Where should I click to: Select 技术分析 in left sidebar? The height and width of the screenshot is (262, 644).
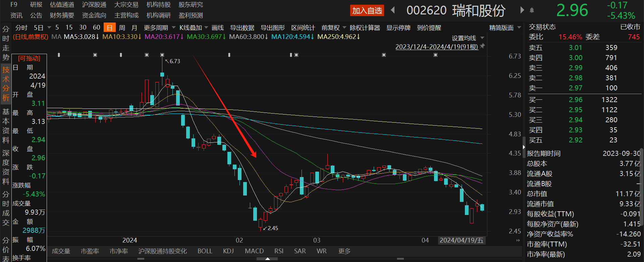6,84
